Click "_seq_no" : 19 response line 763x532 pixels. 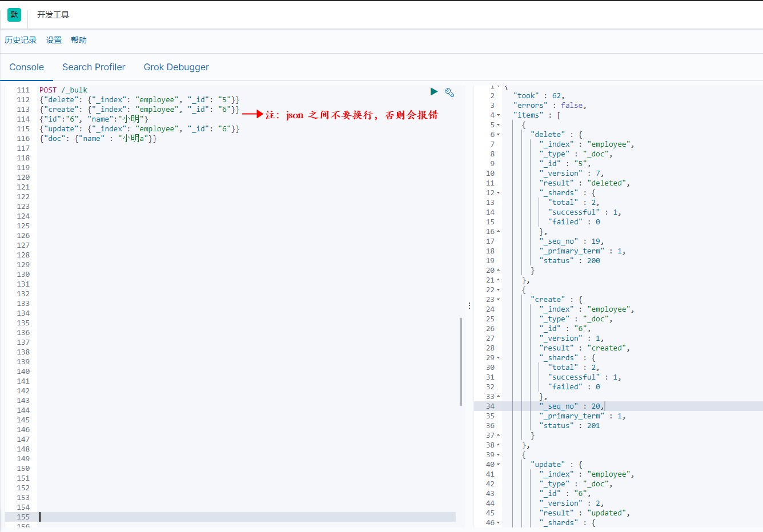pyautogui.click(x=571, y=241)
